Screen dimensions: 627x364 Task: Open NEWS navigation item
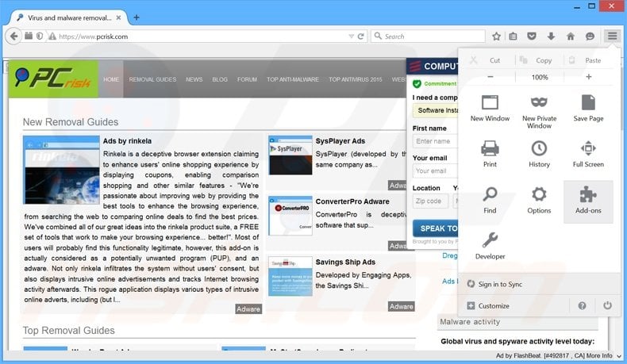(194, 79)
